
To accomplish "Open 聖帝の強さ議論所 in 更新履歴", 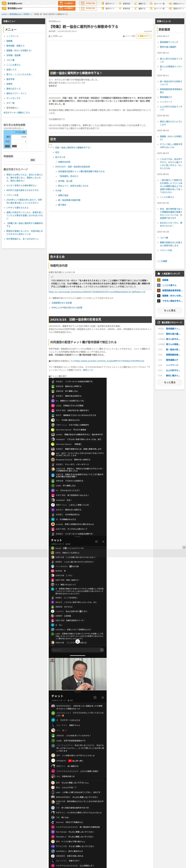I will tap(168, 47).
